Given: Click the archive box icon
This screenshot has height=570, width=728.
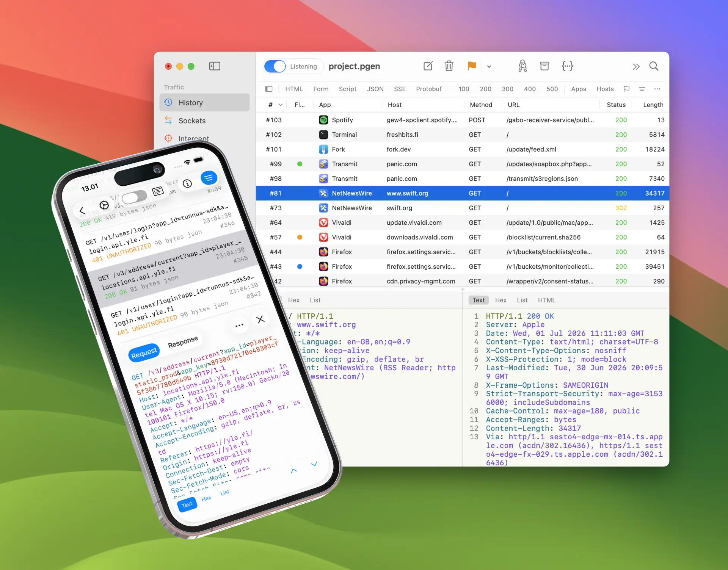Looking at the screenshot, I should [x=544, y=66].
